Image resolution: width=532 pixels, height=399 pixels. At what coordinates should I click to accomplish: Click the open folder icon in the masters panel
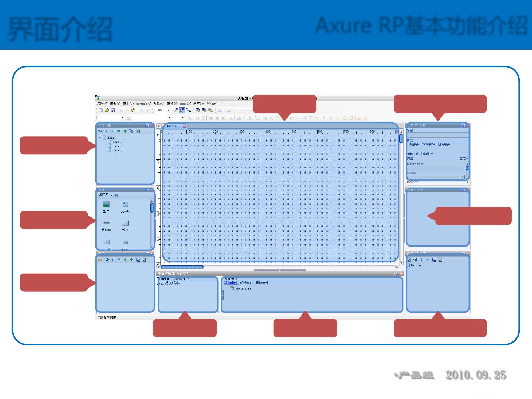click(x=100, y=259)
